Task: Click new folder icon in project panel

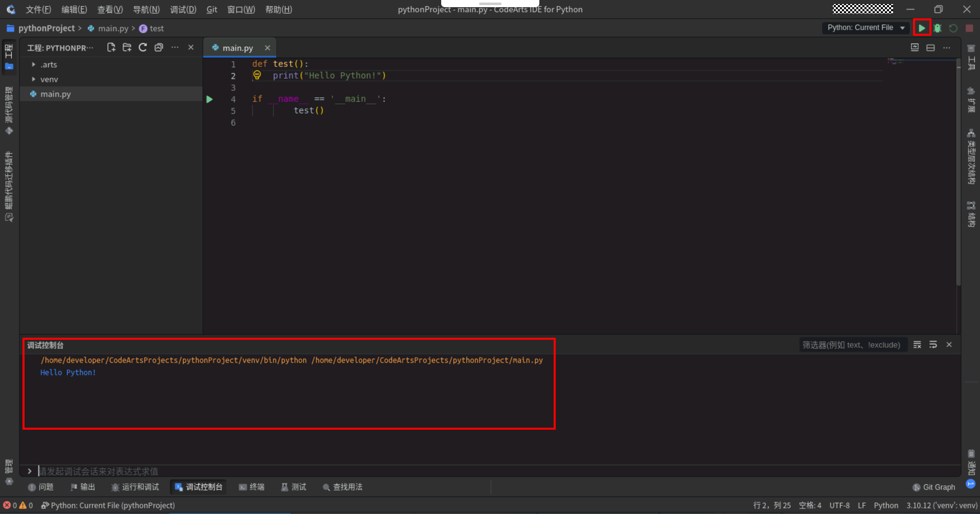Action: [127, 48]
